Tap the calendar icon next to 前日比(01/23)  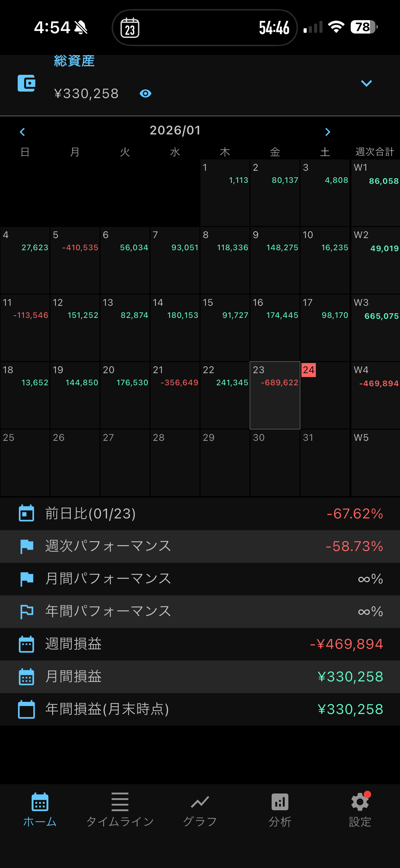coord(26,513)
